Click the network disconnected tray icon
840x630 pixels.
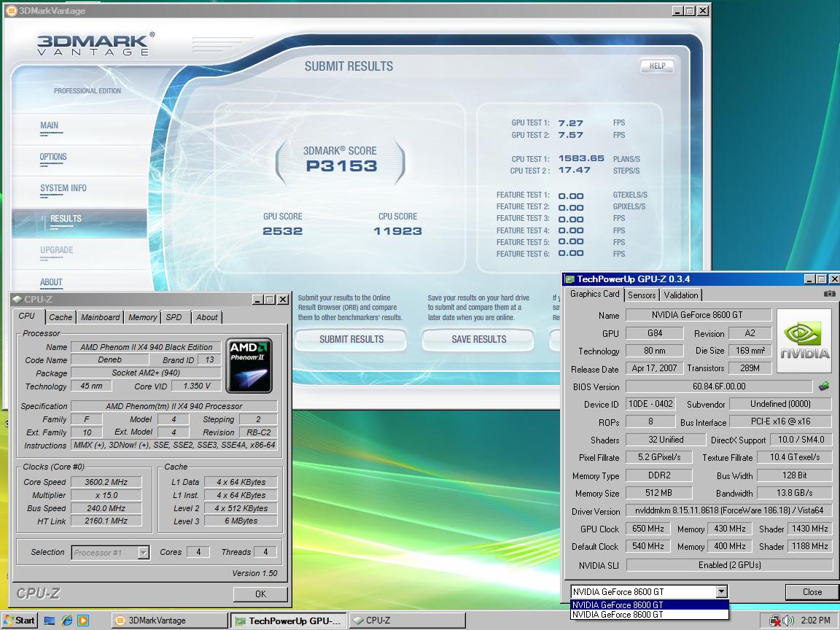[x=774, y=621]
